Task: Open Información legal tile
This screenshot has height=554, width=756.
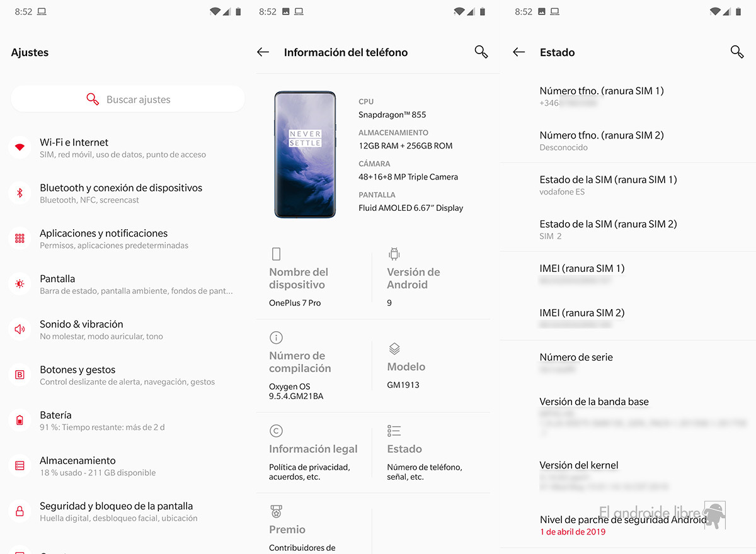Action: pyautogui.click(x=313, y=453)
